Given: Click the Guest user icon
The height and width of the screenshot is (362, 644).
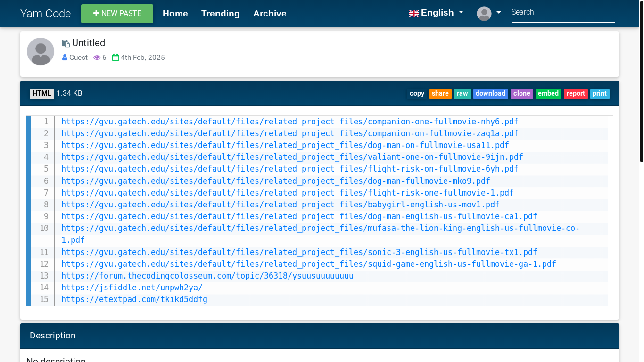Looking at the screenshot, I should [65, 58].
